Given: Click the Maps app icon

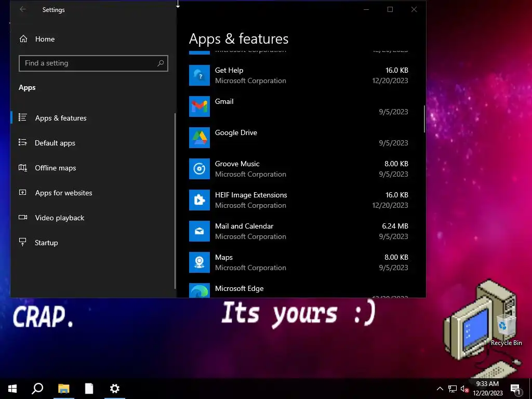Looking at the screenshot, I should tap(199, 262).
